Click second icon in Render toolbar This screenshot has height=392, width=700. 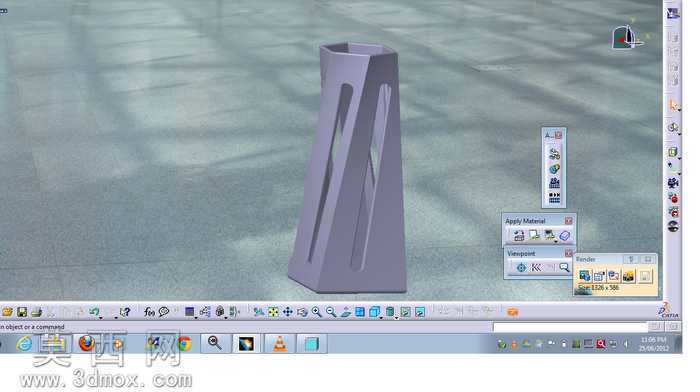599,276
